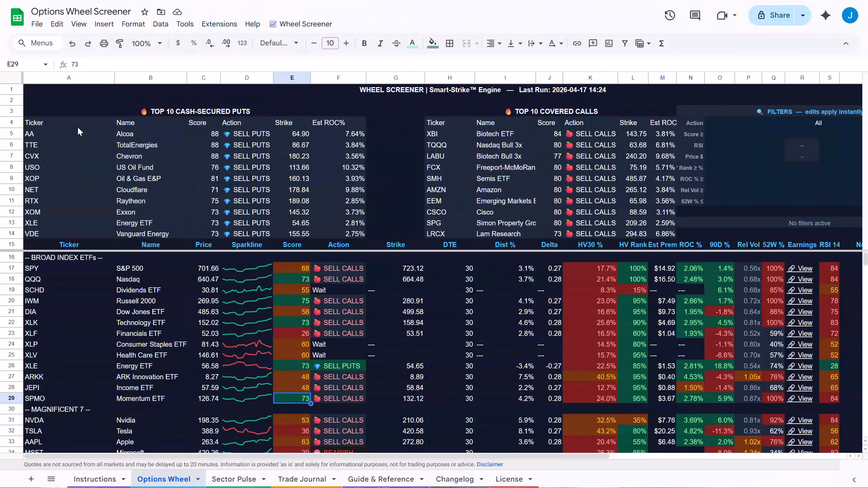Viewport: 868px width, 488px height.
Task: Edit the font size field
Action: tap(330, 43)
